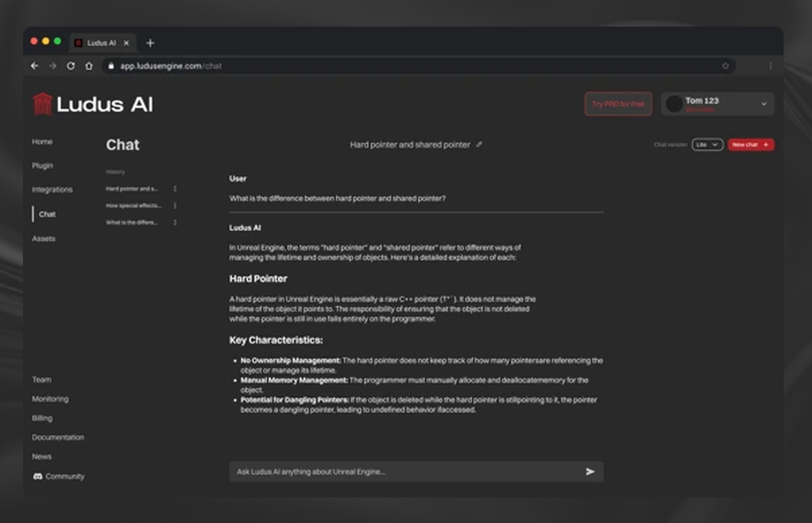Expand the Tom 123 account dropdown

tap(764, 104)
